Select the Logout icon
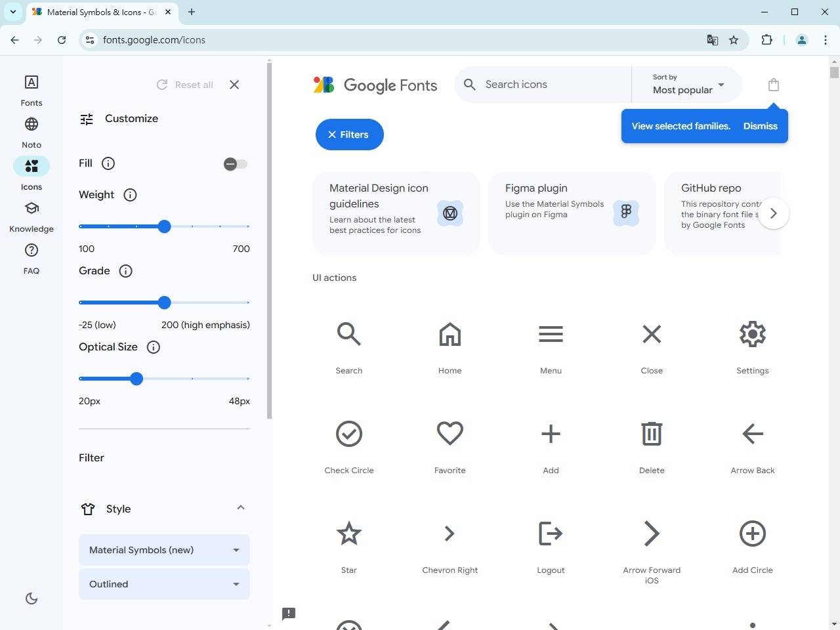Viewport: 840px width, 630px height. tap(551, 534)
